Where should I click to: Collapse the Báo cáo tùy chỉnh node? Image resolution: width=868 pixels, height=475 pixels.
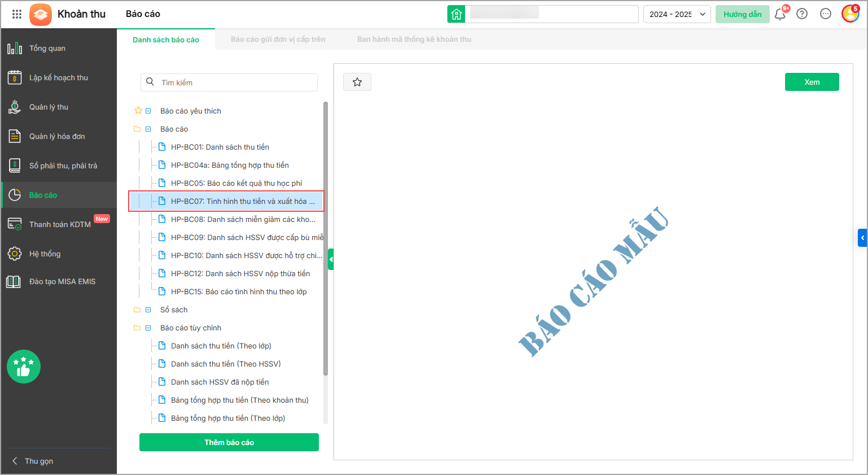148,328
